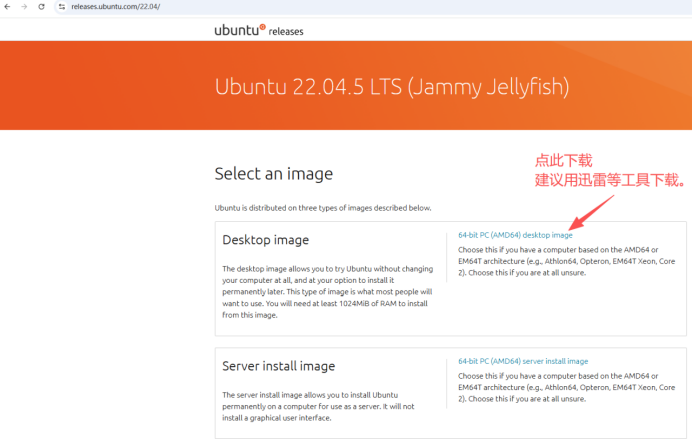Click the 'Server install image' heading
This screenshot has height=440, width=692.
pos(278,366)
